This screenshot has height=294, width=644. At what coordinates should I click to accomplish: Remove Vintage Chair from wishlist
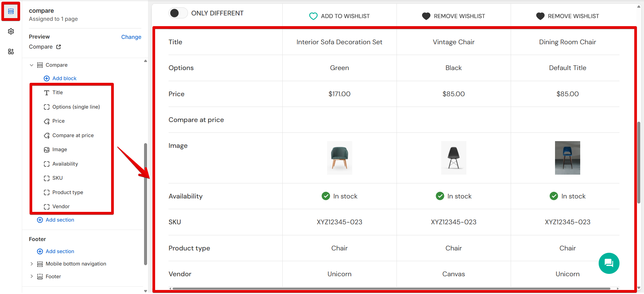pyautogui.click(x=453, y=16)
